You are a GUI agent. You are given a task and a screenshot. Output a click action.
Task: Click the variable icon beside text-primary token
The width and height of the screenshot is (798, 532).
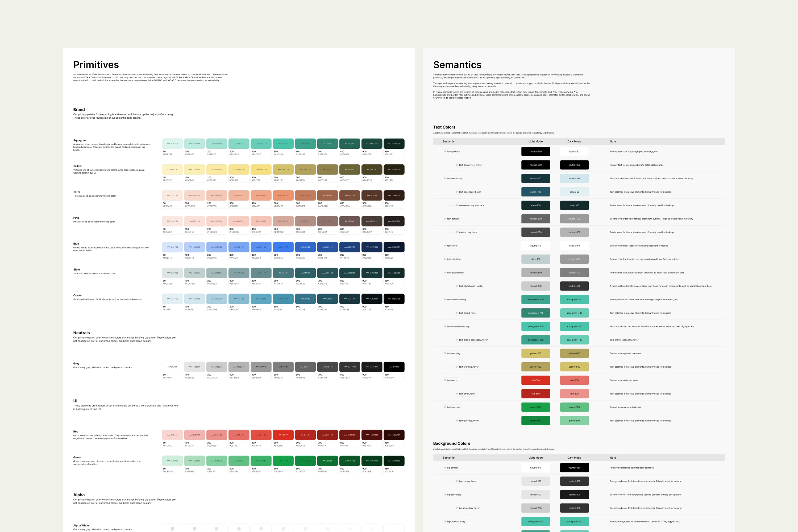point(445,151)
